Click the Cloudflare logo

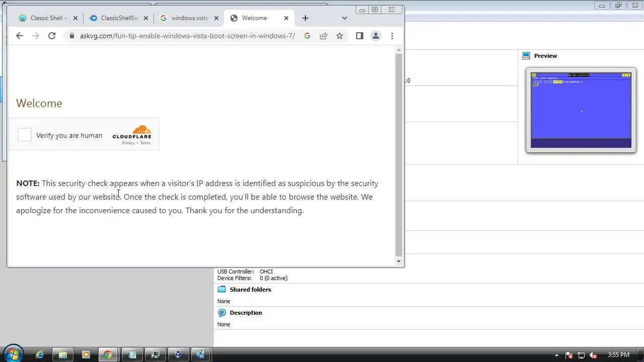tap(132, 132)
